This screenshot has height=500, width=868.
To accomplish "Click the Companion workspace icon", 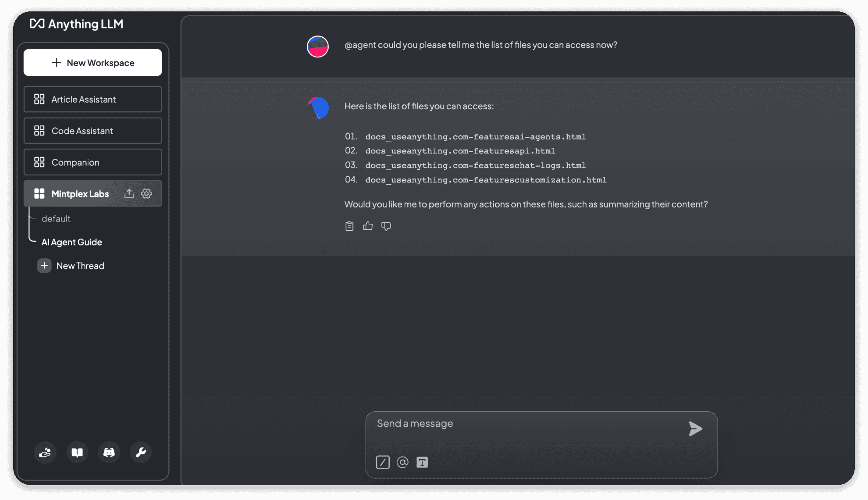I will 39,162.
